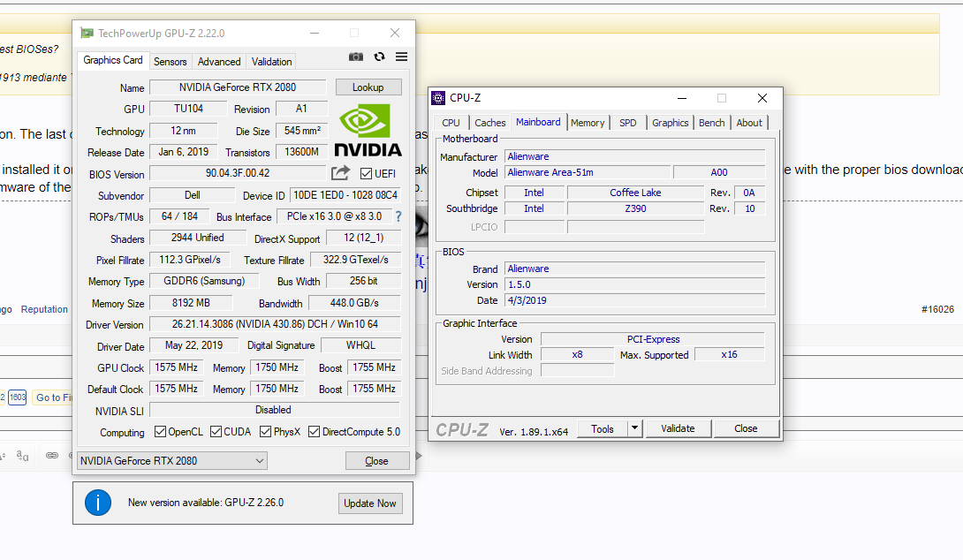
Task: Click the Close button in GPU-Z
Action: coord(377,460)
